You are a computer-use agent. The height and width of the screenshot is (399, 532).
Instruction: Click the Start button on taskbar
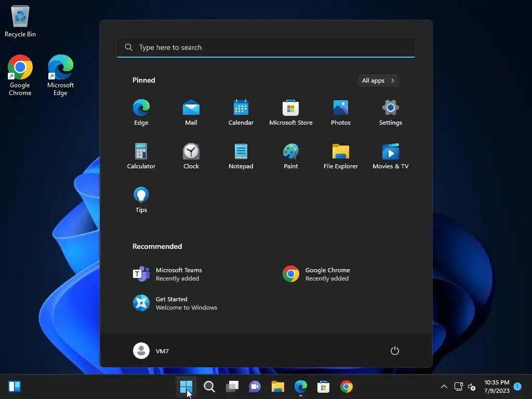pos(187,387)
